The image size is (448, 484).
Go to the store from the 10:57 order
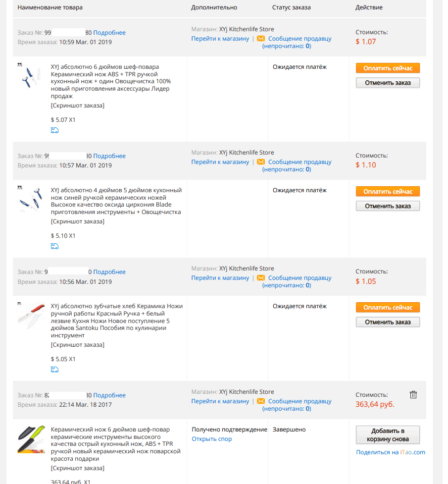pos(220,161)
